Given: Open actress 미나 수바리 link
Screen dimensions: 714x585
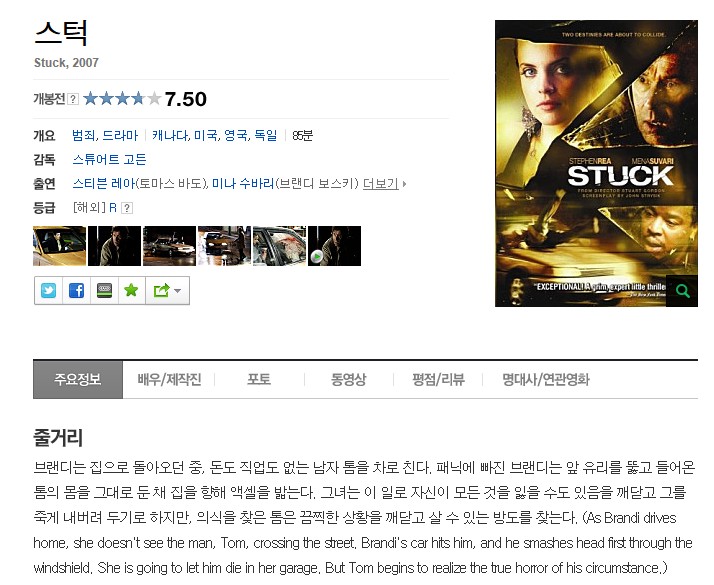Looking at the screenshot, I should click(x=243, y=183).
